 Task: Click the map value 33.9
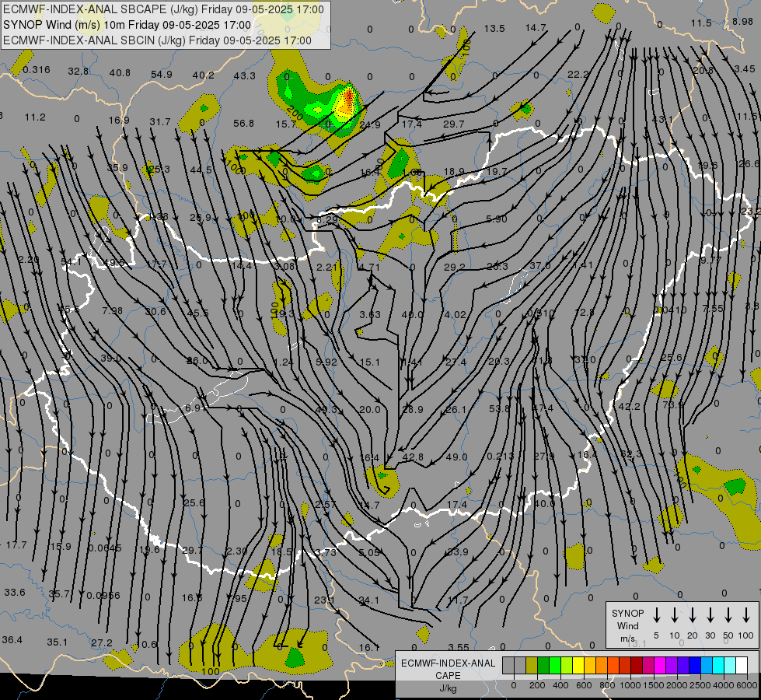458,552
